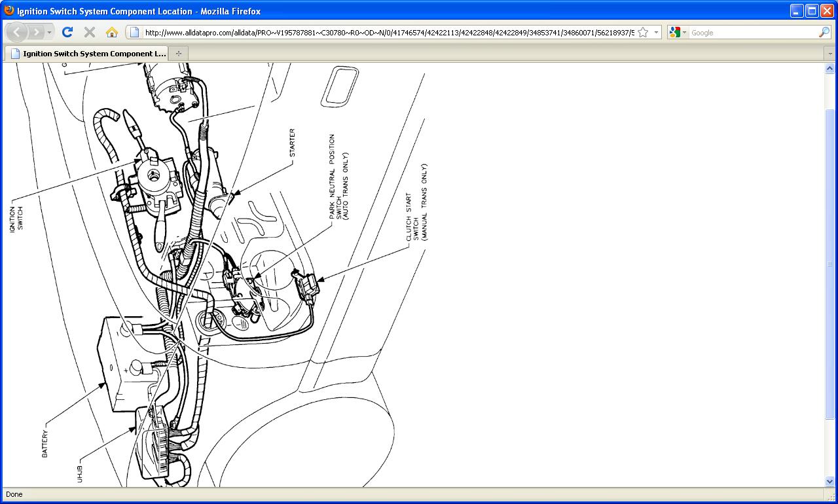Viewport: 838px width, 504px height.
Task: Click the Forward navigation button
Action: tap(36, 32)
